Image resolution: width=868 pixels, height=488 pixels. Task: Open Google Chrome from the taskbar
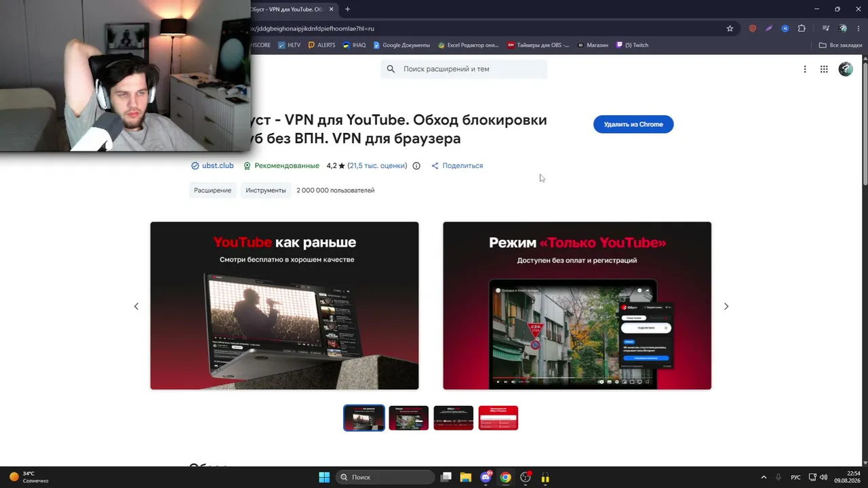[505, 477]
